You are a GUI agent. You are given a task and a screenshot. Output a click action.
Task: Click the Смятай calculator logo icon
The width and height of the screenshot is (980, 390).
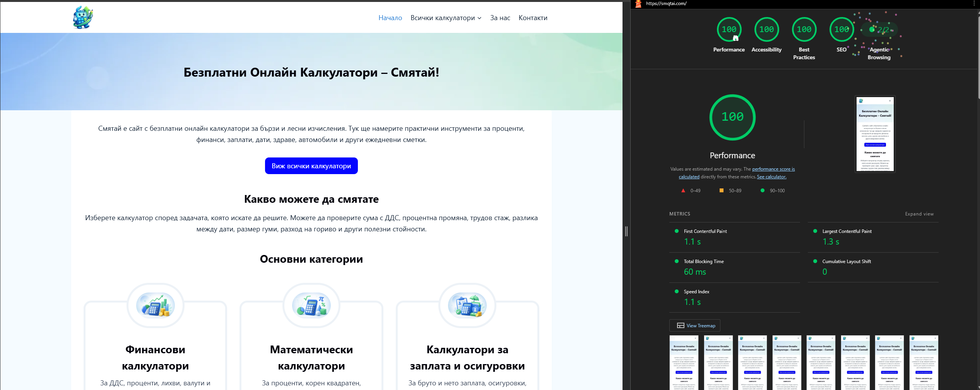83,17
